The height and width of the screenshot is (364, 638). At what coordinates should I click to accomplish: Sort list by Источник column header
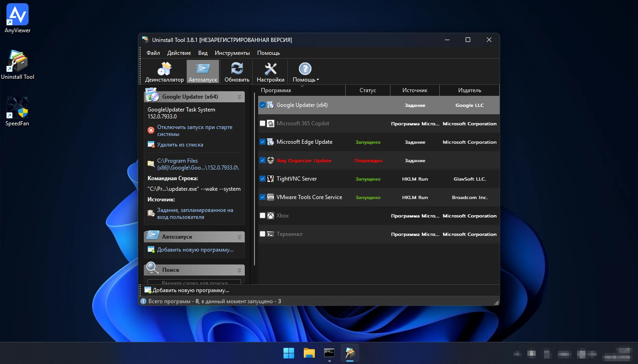pyautogui.click(x=415, y=90)
